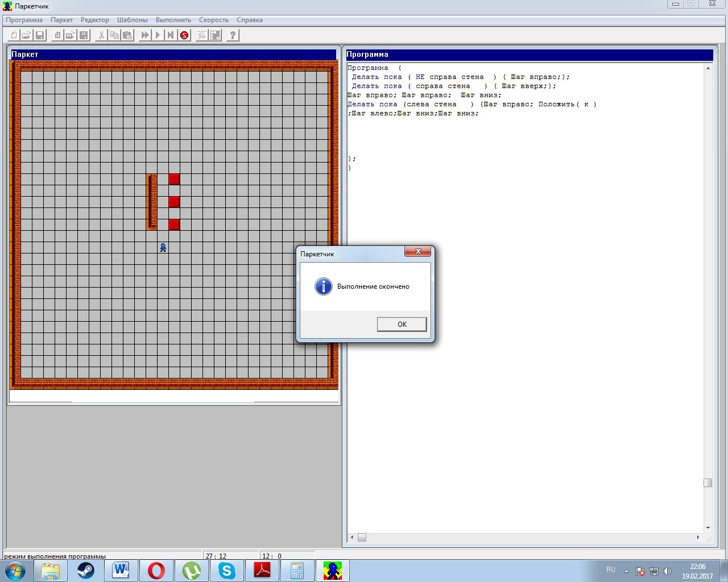Open the Opera browser from the taskbar
Viewport: 728px width, 582px height.
coord(156,571)
